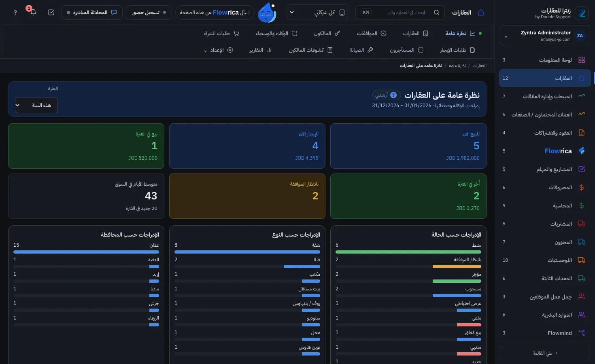Open كشوفات المالكين tab
The height and width of the screenshot is (364, 595).
[310, 50]
